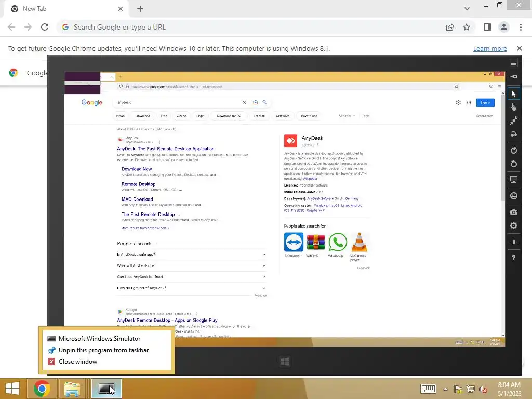Rotate simulator clockwise icon
532x399 pixels.
514,150
